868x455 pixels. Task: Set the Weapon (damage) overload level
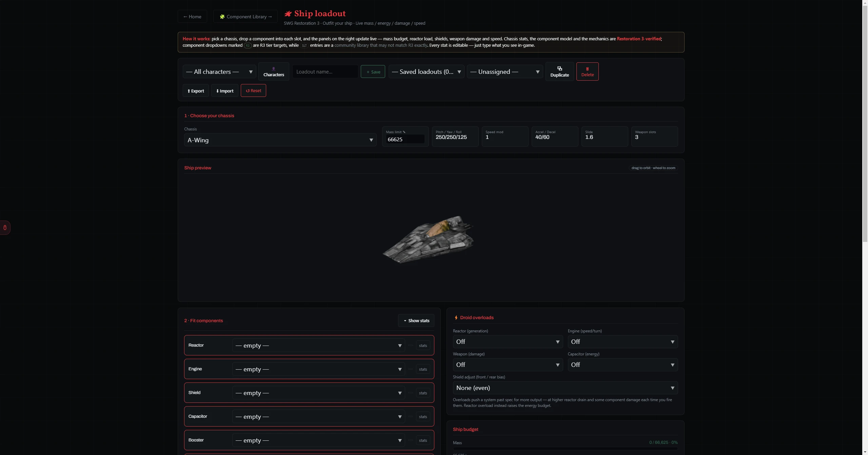(x=508, y=365)
